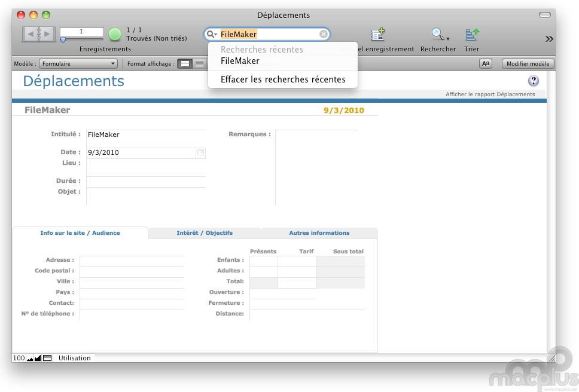Click the Aa formatting bar button

pos(486,64)
